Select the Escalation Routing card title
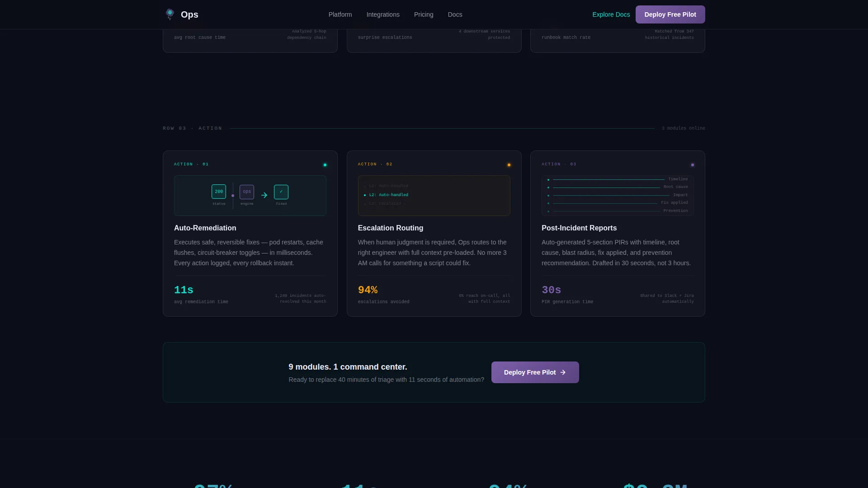The image size is (868, 488). 390,228
